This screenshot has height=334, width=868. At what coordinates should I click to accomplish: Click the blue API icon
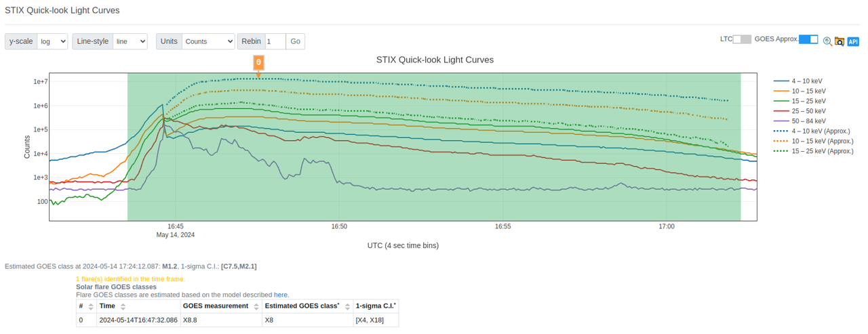click(853, 41)
